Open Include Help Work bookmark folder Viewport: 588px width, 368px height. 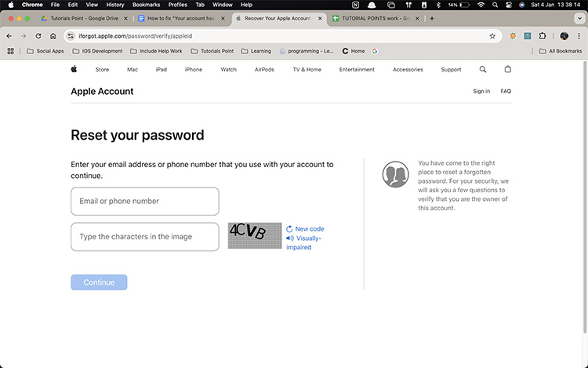156,51
